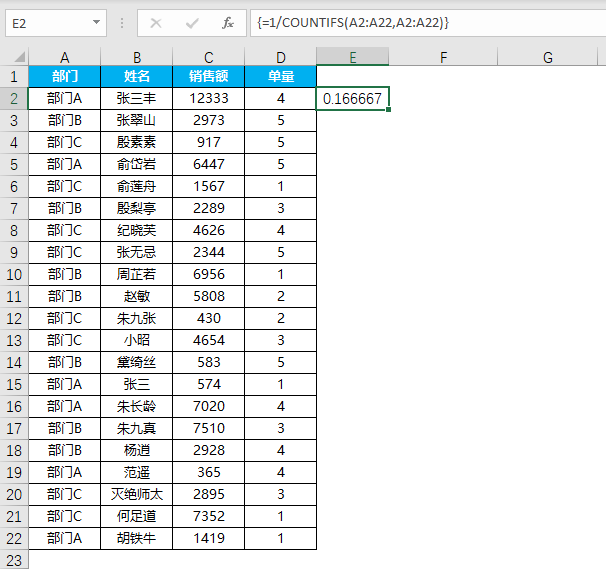Screen dimensions: 606x569
Task: Click name cell 灭绝师太
Action: coord(136,495)
